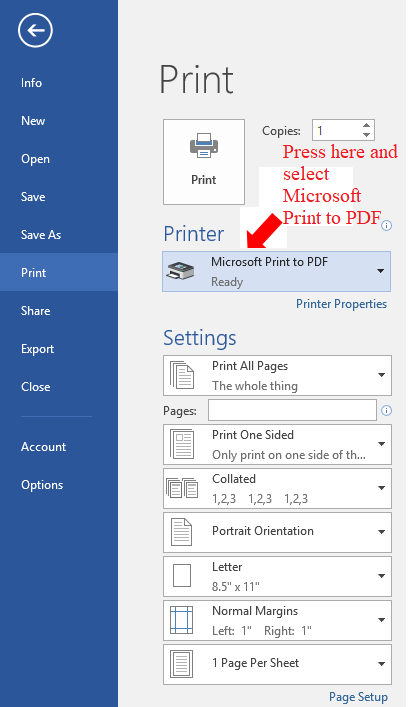This screenshot has width=408, height=707.
Task: Expand the 1 Page Per Sheet dropdown
Action: click(381, 664)
